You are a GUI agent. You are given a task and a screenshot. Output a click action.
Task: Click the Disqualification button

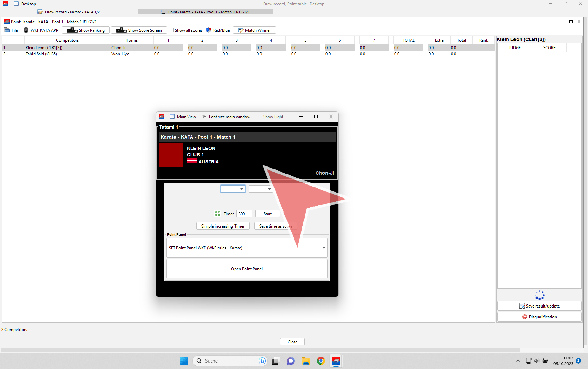coord(539,317)
